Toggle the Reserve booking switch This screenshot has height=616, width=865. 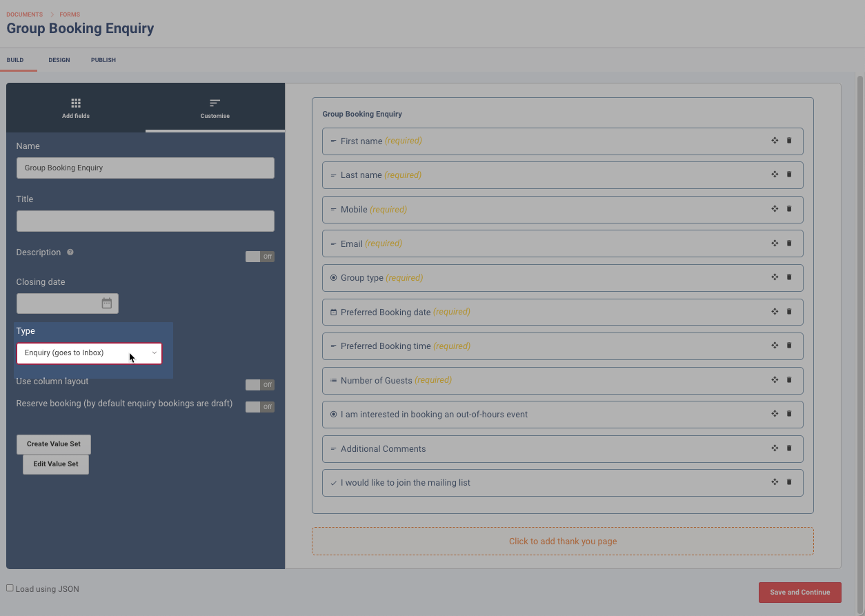point(260,407)
